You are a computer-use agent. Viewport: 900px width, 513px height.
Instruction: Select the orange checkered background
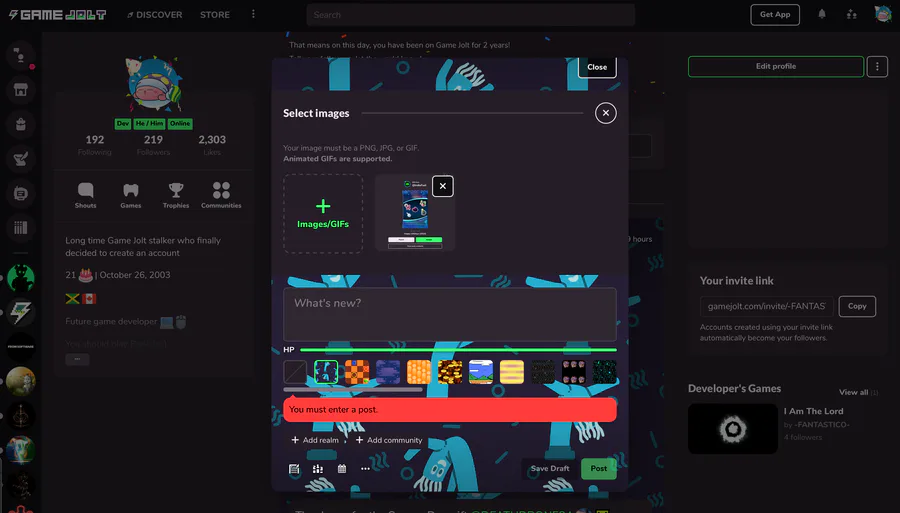tap(357, 372)
